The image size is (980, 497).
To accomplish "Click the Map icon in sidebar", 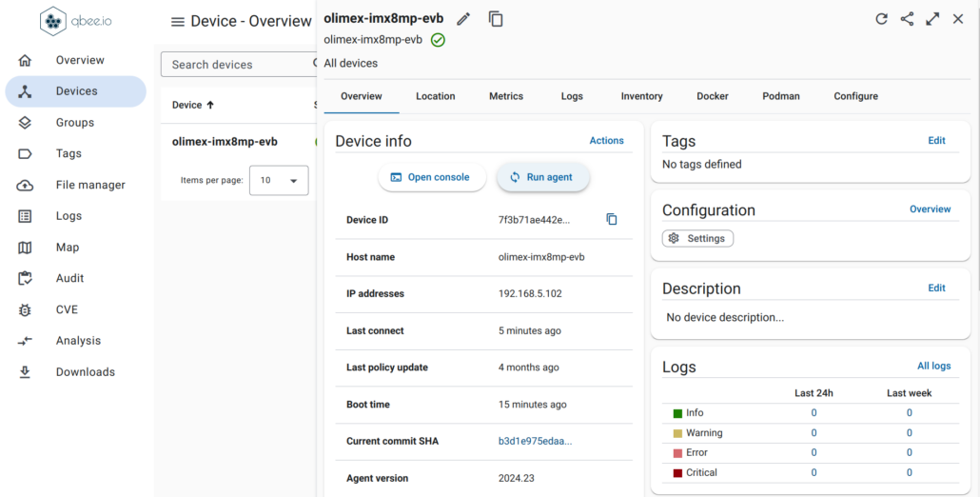I will click(25, 248).
